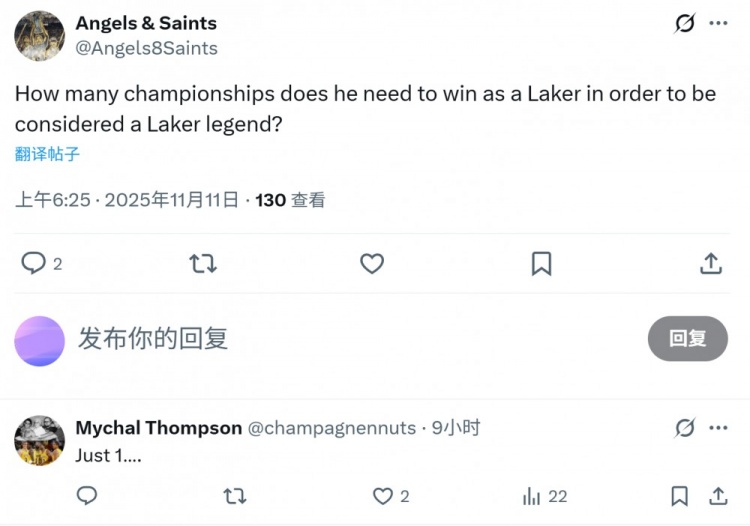
Task: Click Grok icon on Mychal Thompson's reply
Action: click(685, 428)
